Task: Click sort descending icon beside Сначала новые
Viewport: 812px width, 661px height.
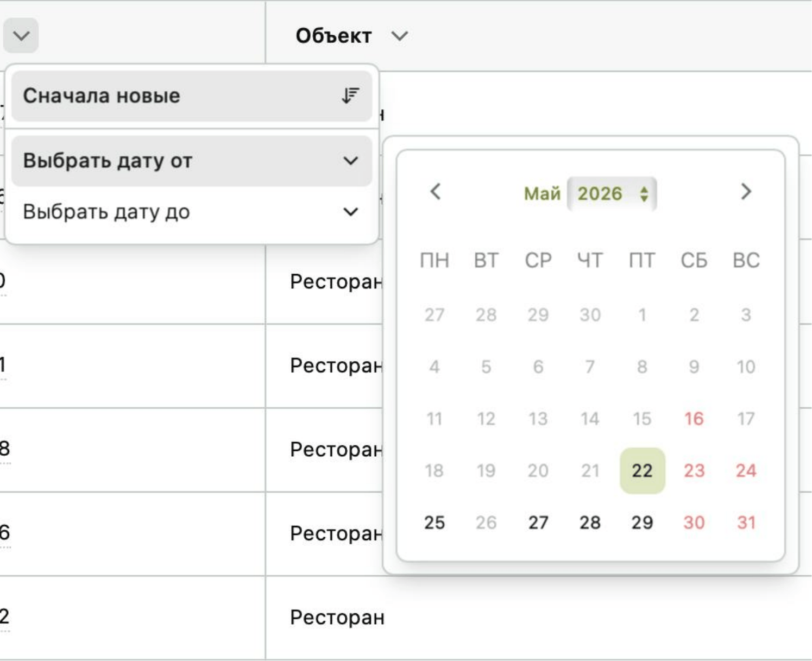Action: point(350,96)
